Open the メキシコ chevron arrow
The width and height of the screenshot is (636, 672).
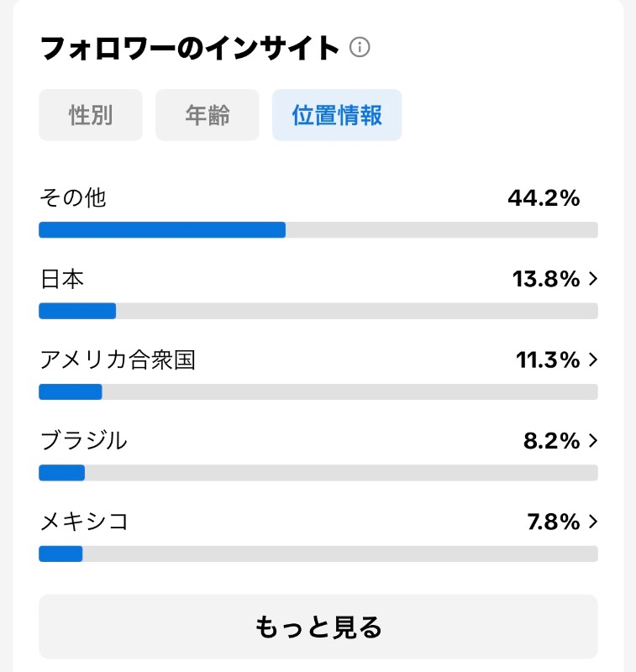593,522
